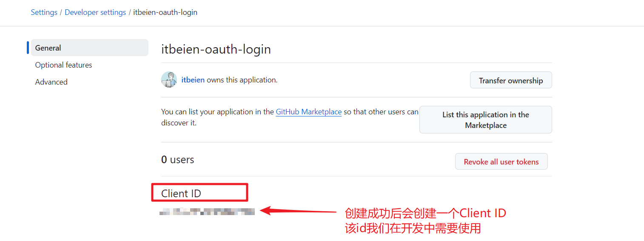The image size is (644, 241).
Task: Select the General sidebar item
Action: 89,48
